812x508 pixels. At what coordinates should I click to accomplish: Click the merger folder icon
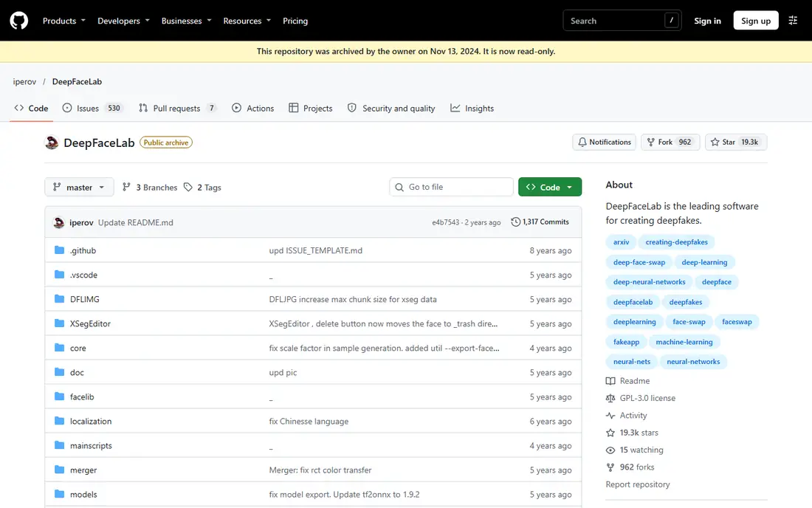tap(60, 470)
